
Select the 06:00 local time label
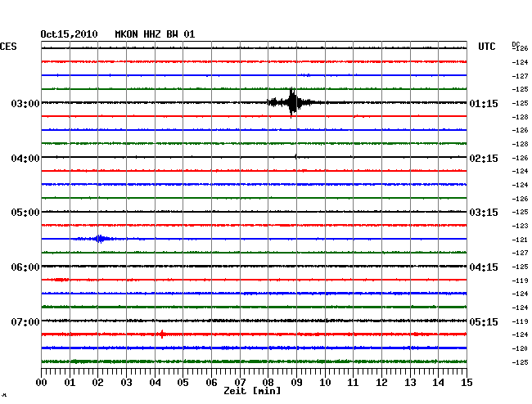pyautogui.click(x=25, y=267)
